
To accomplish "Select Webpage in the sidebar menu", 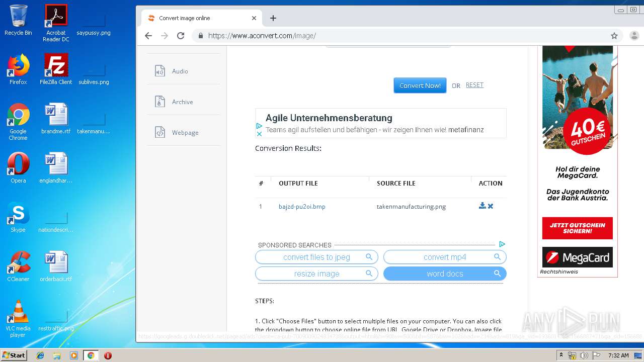I will 185,133.
